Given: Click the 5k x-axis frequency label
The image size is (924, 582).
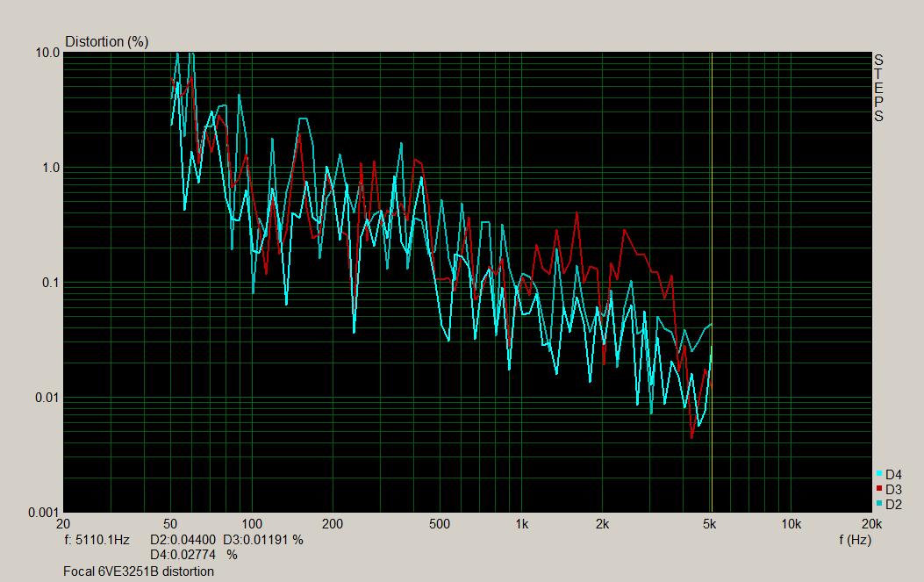Looking at the screenshot, I should [710, 524].
